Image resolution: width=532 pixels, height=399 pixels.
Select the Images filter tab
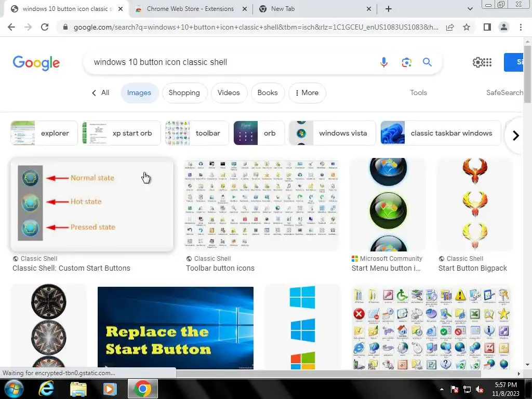(x=139, y=93)
